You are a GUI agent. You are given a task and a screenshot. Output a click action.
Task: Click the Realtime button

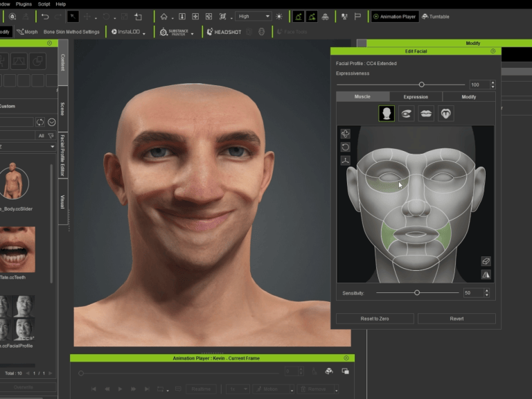[x=201, y=389]
